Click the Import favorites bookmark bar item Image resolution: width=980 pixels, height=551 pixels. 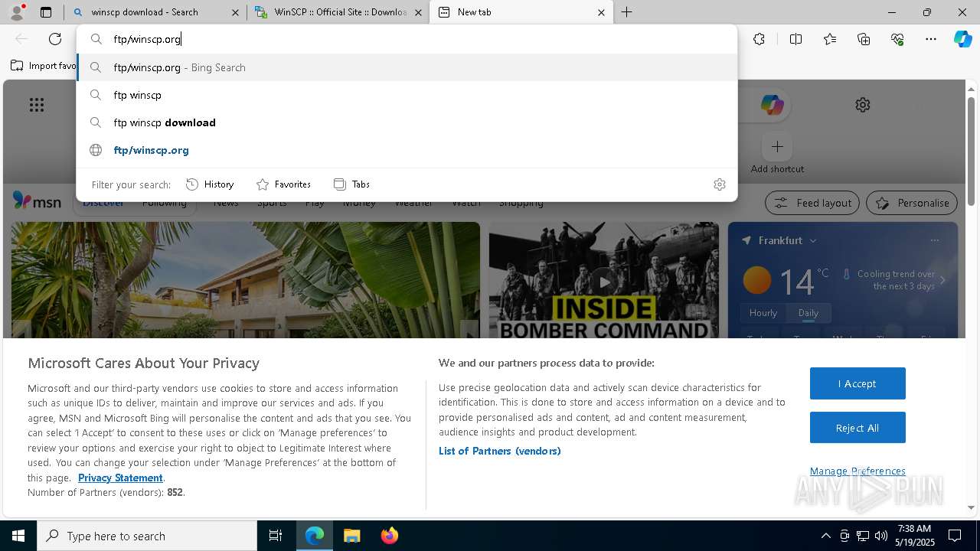[43, 66]
